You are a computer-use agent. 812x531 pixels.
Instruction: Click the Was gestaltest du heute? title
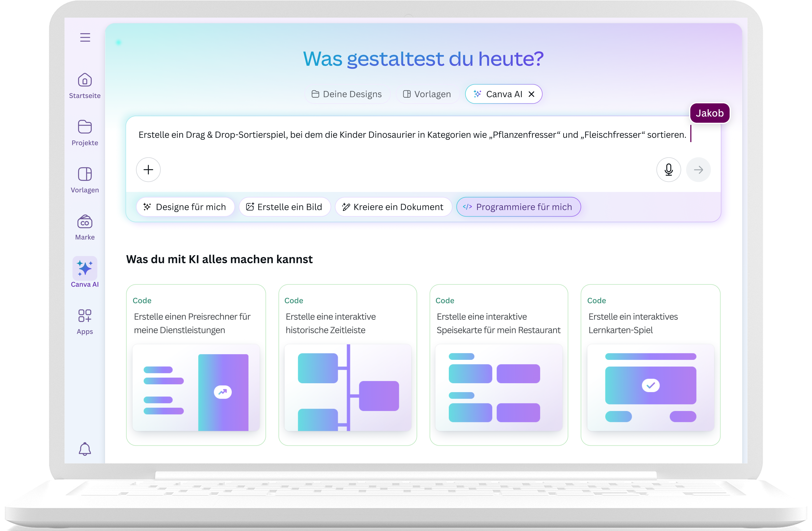point(423,59)
